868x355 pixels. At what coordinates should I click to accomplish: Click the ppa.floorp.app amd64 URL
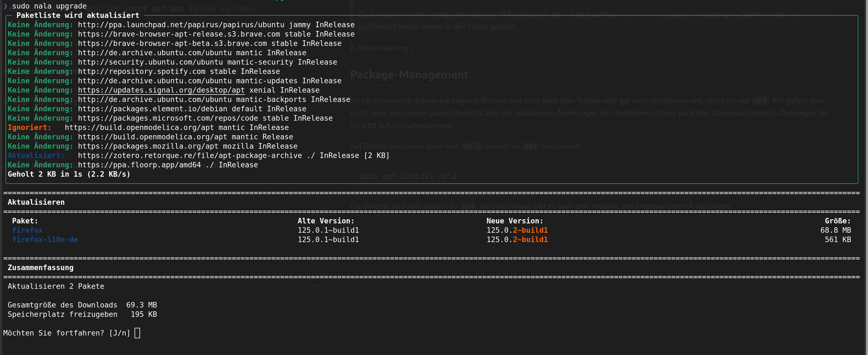pos(139,165)
